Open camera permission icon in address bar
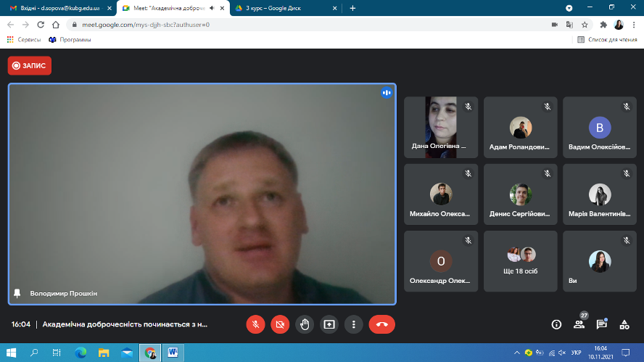Screen dimensions: 644x362 tap(555, 25)
